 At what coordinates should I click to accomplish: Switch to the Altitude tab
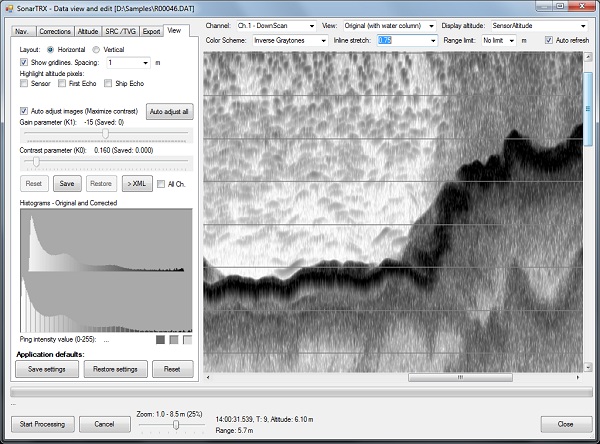[88, 31]
